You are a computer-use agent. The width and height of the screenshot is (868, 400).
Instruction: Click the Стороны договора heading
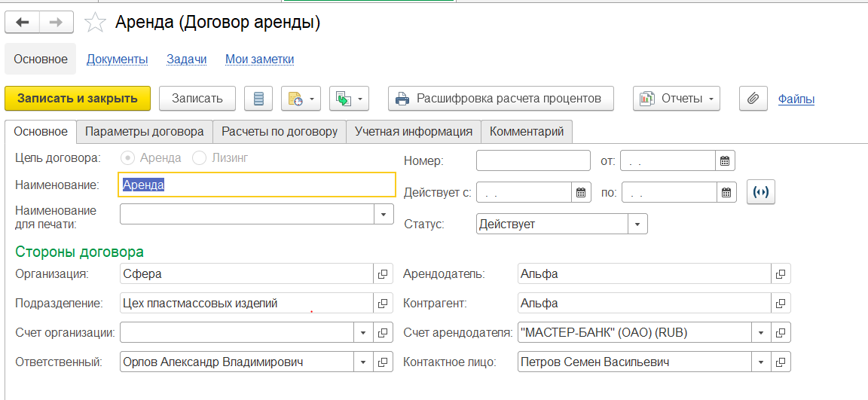coord(80,252)
